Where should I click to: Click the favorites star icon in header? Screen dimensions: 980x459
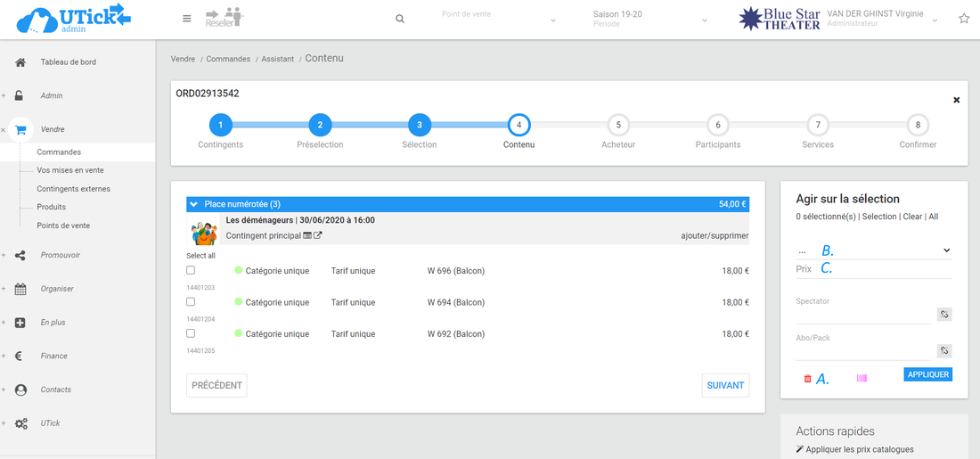pos(963,19)
